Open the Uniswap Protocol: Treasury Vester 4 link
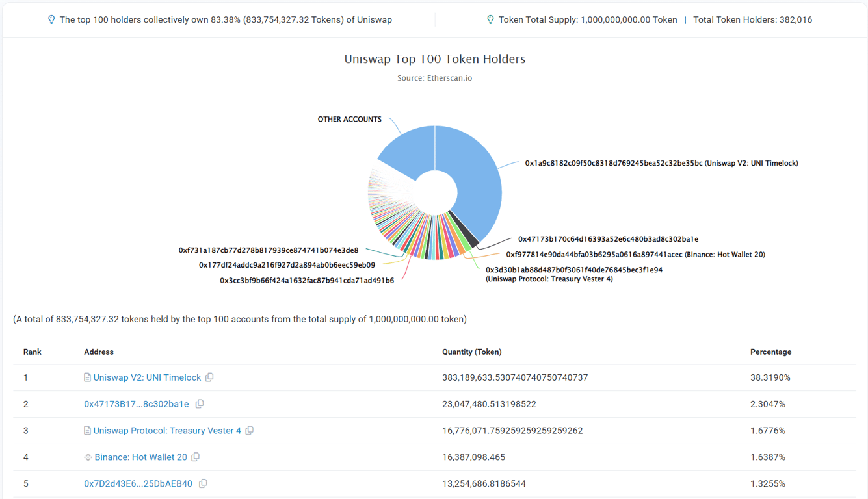868x499 pixels. [168, 430]
